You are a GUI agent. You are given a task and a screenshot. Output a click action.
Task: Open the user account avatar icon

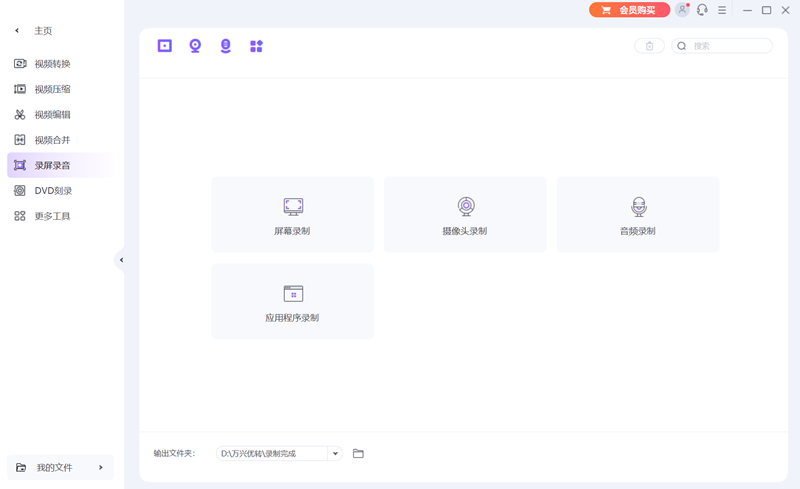pos(682,10)
